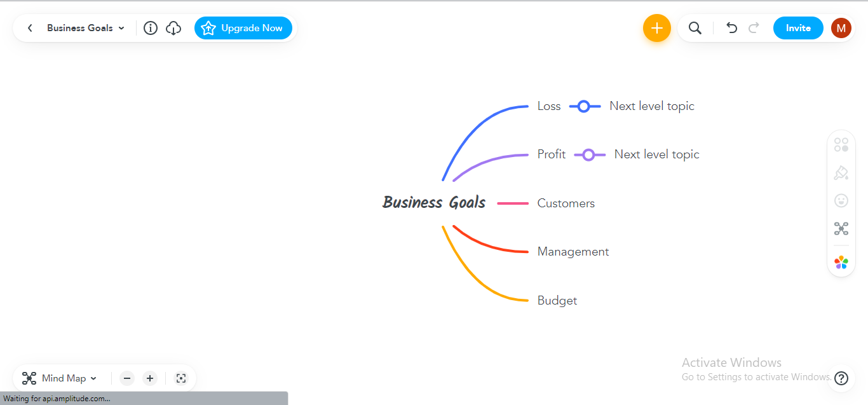
Task: Click the back chevron next to Business Goals
Action: pyautogui.click(x=29, y=28)
